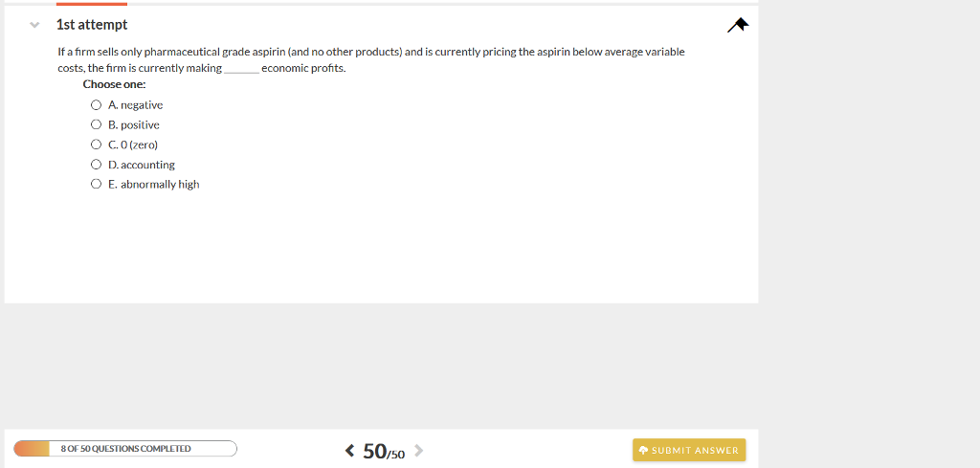This screenshot has width=980, height=468.
Task: Click the orange tab indicator above 1st attempt
Action: point(91,4)
